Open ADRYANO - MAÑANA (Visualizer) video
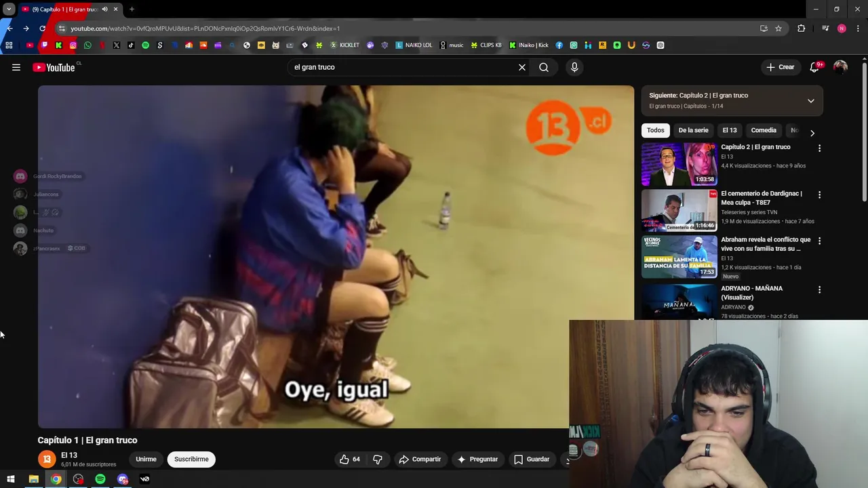The width and height of the screenshot is (868, 488). [x=751, y=293]
